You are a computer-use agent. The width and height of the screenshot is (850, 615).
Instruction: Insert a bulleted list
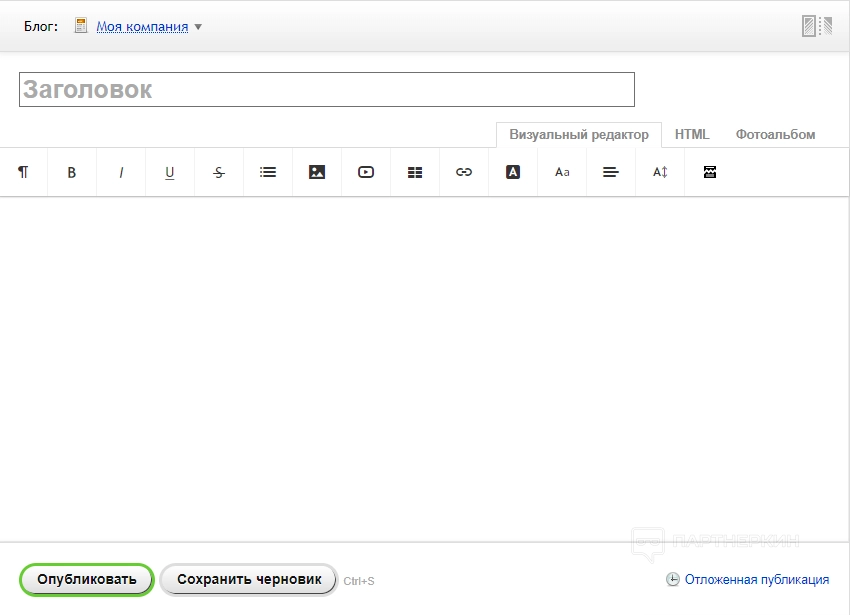click(x=268, y=172)
